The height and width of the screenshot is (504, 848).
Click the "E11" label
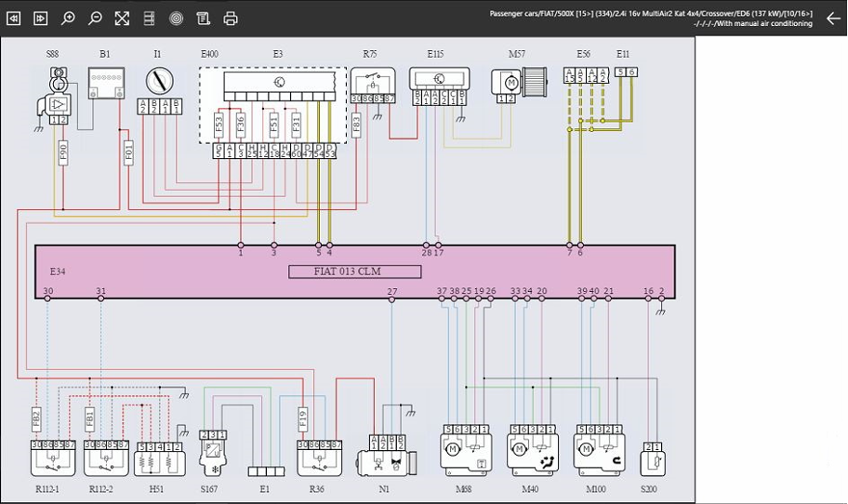tap(622, 54)
